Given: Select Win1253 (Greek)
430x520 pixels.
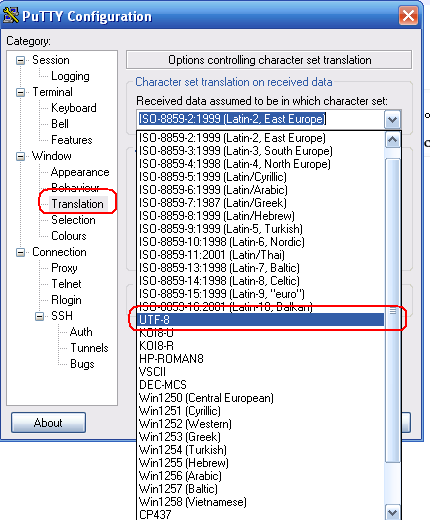Looking at the screenshot, I should [x=261, y=437].
